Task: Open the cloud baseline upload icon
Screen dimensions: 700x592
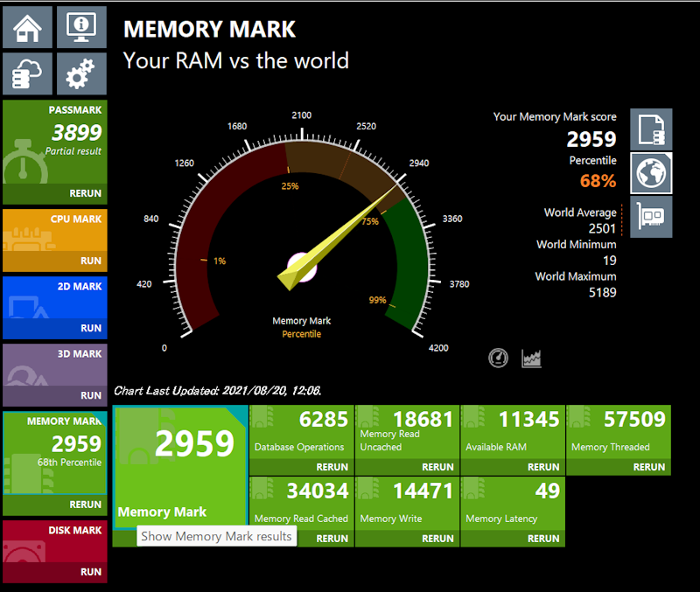Action: click(x=27, y=73)
